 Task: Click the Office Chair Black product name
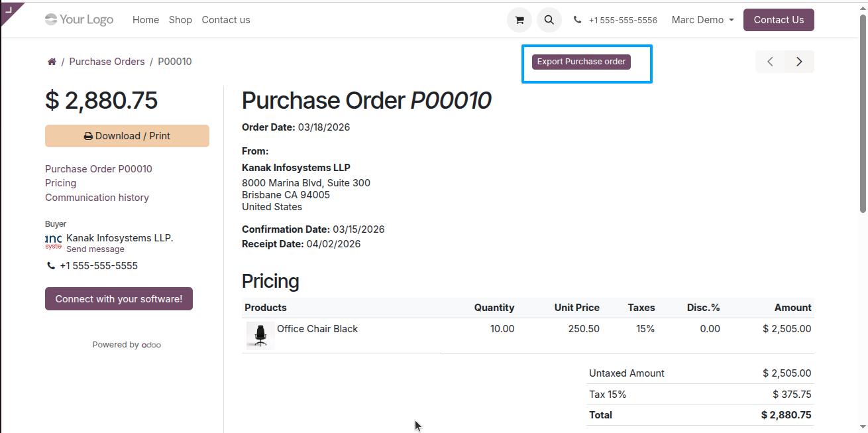(x=317, y=329)
